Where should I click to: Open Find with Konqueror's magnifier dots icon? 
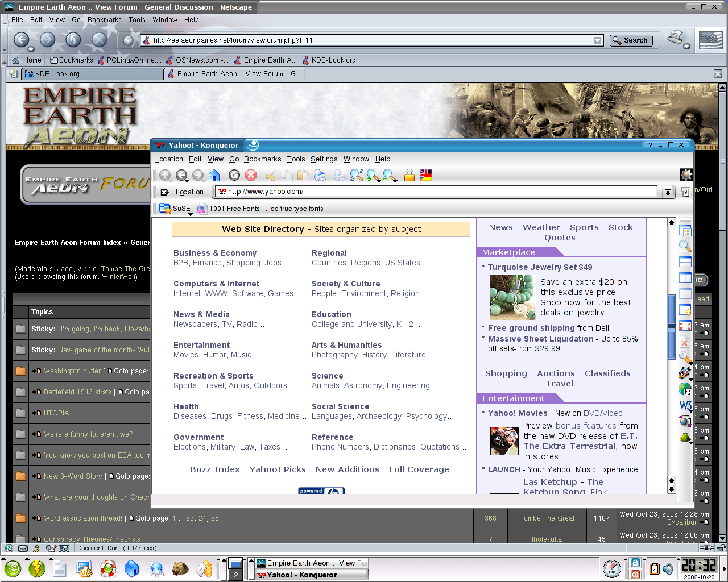coord(357,176)
